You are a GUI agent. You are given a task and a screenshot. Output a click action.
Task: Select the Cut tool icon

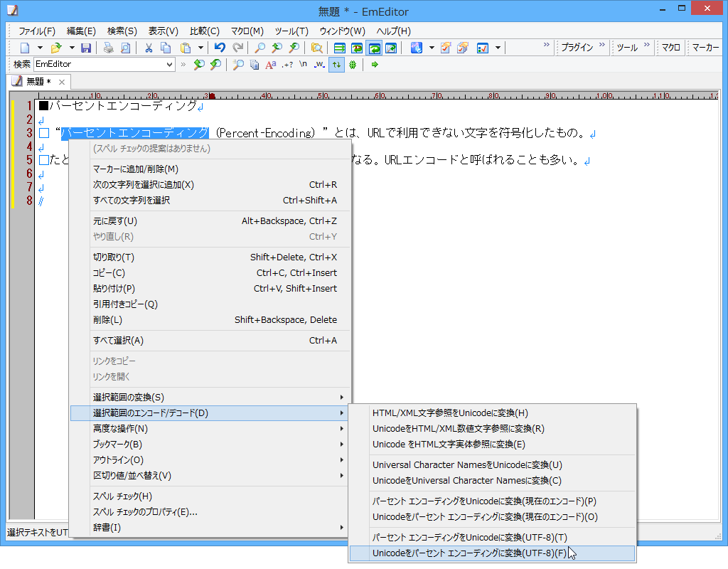click(x=148, y=48)
